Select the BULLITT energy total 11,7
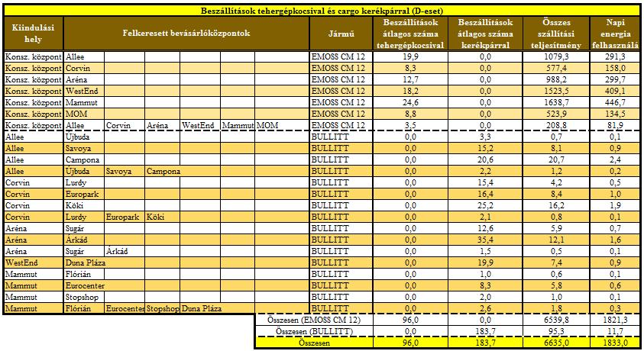The width and height of the screenshot is (644, 351). click(x=615, y=332)
